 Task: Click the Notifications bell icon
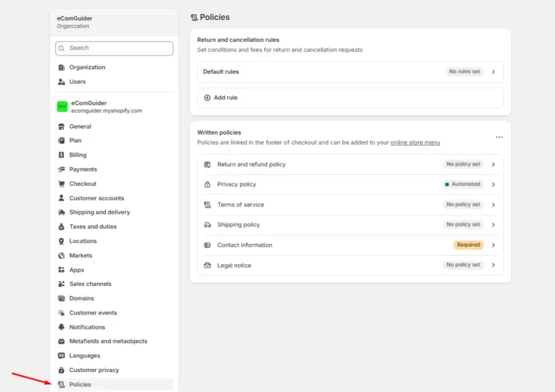(x=62, y=327)
